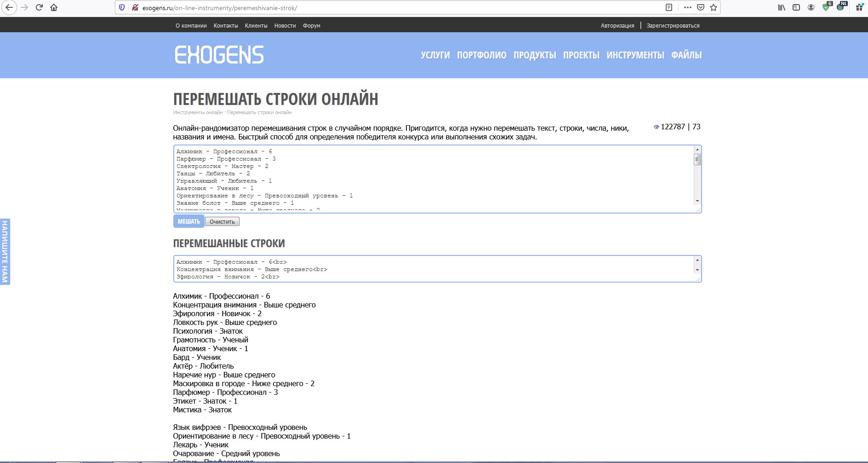This screenshot has width=868, height=463.
Task: Click result line Бард - Ученик
Action: point(197,357)
